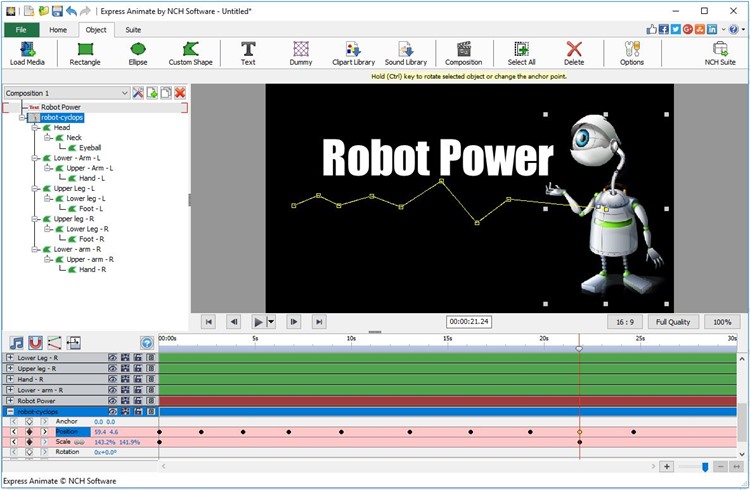The image size is (750, 490).
Task: Collapse the robot-cyclops timeline layer
Action: coord(10,411)
